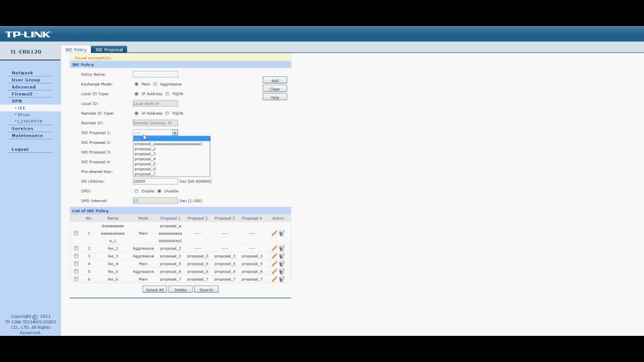Click the TP-LINK logo
The image size is (644, 362).
tap(28, 34)
